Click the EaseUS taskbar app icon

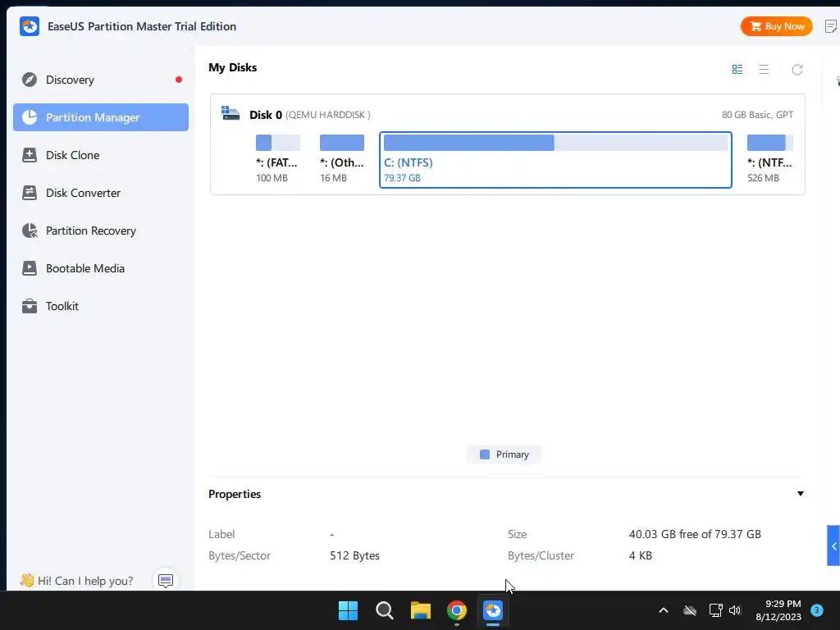tap(493, 610)
